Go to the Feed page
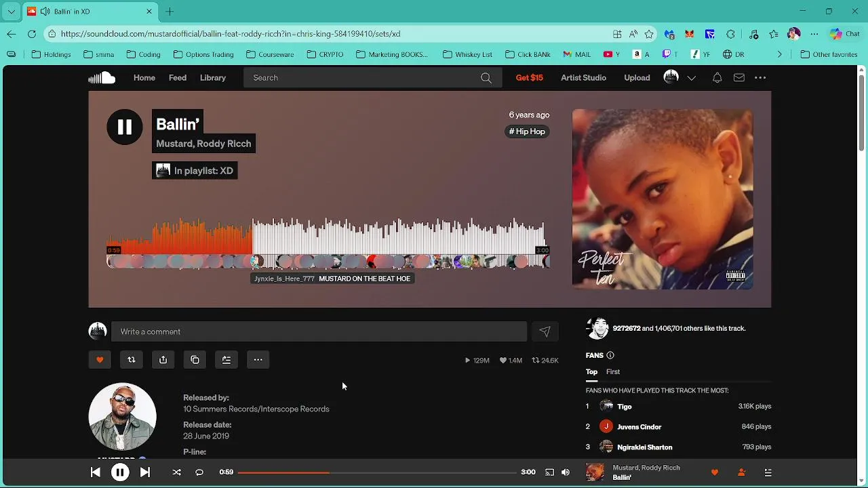The image size is (868, 488). click(178, 78)
